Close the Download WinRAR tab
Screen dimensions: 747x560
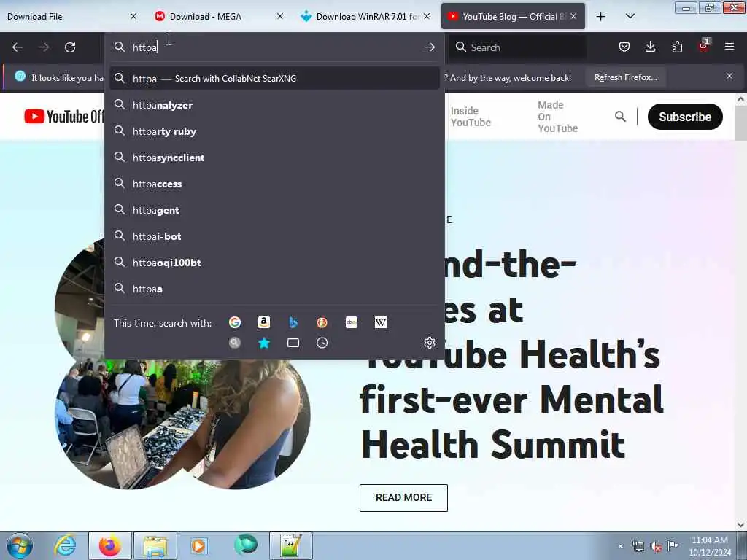(427, 16)
